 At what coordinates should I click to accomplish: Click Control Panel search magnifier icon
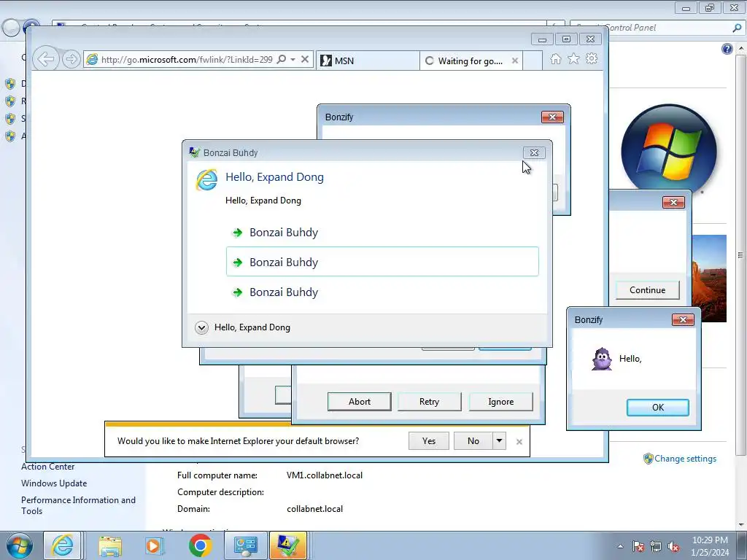[x=737, y=28]
